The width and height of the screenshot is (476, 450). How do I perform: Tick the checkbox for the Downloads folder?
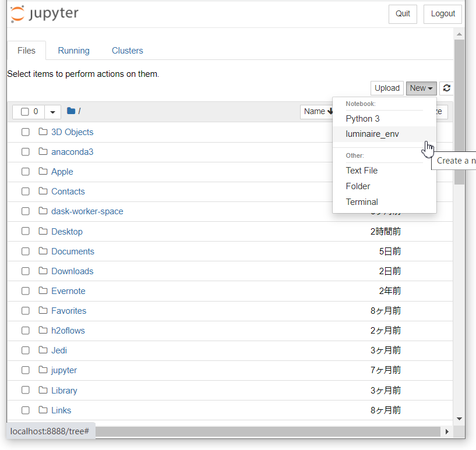(x=26, y=271)
